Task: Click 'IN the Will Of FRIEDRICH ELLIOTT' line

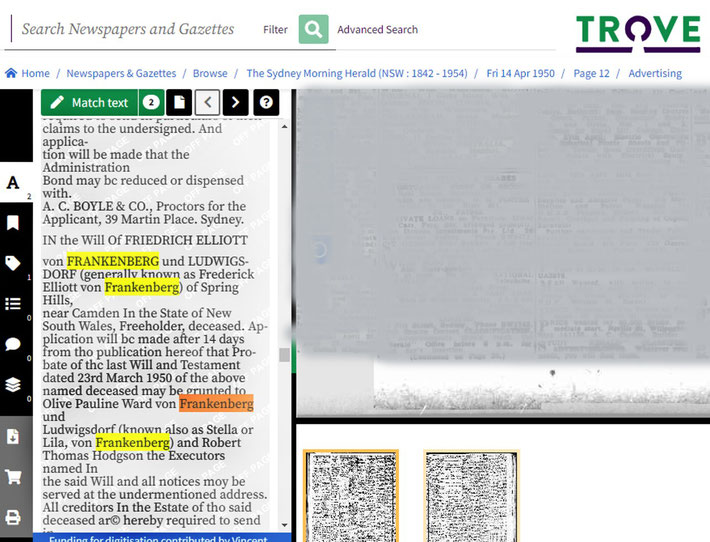Action: (x=145, y=240)
